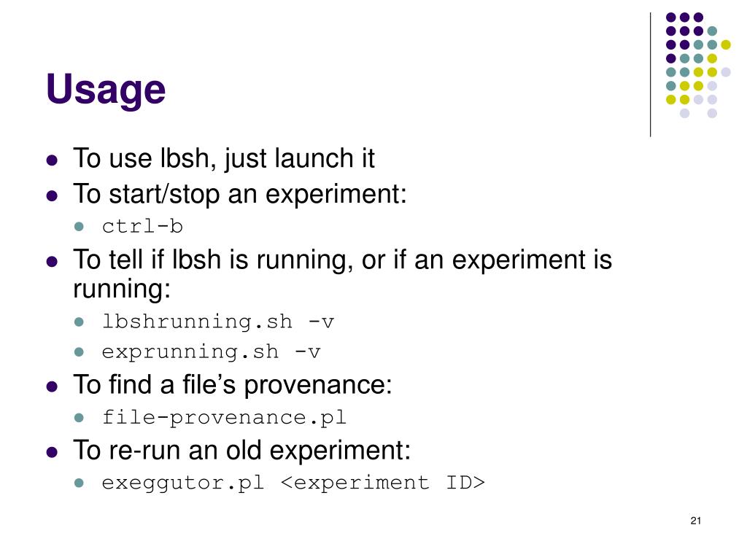Click the slide number 21

695,521
